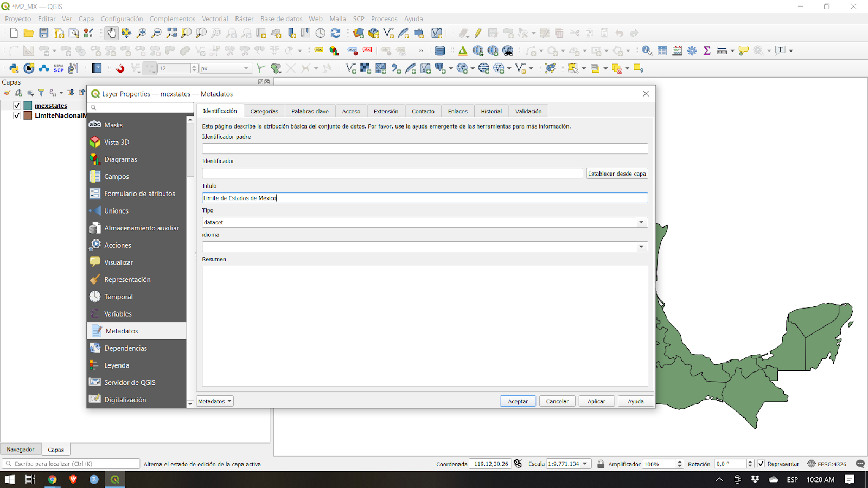
Task: Click the Identify Features icon
Action: [x=647, y=50]
